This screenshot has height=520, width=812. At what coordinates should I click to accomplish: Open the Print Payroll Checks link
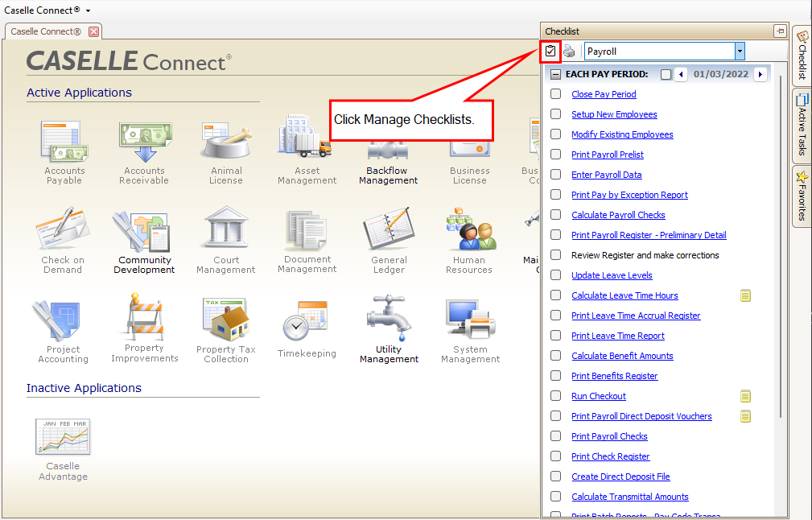point(609,436)
